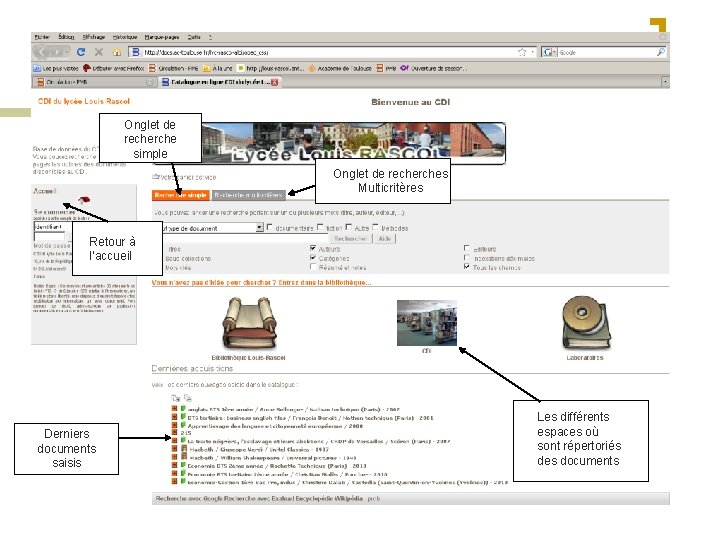Switch to the Recherche simple tab
The height and width of the screenshot is (540, 720).
pos(180,195)
